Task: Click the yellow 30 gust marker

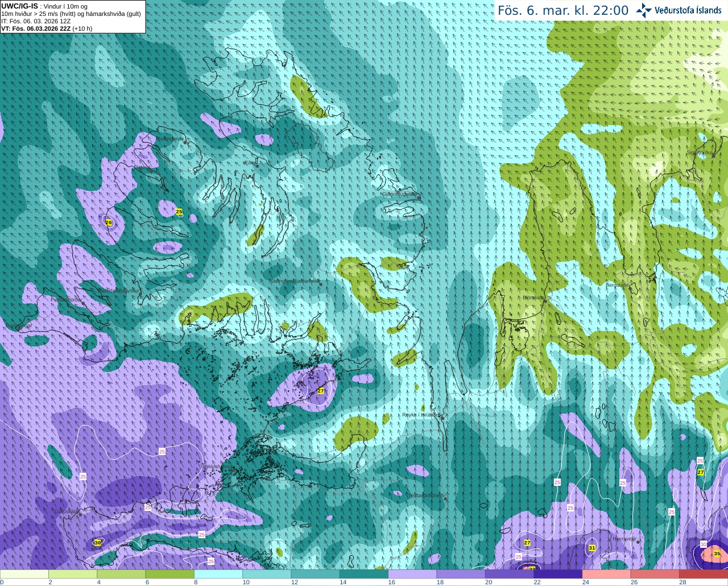Action: tap(98, 543)
